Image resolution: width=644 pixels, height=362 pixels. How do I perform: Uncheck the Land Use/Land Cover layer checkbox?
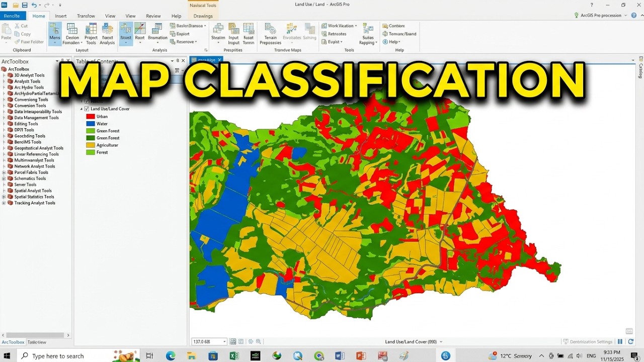87,109
